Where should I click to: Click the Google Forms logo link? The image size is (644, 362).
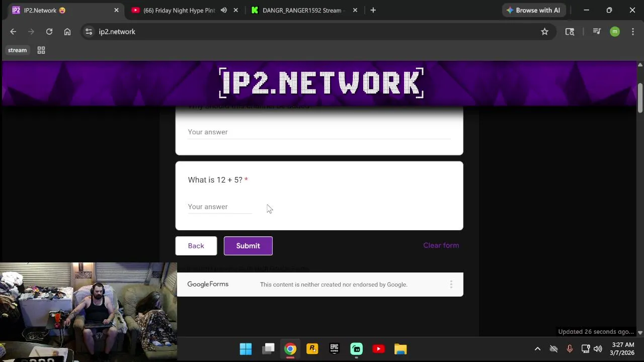[x=208, y=284]
